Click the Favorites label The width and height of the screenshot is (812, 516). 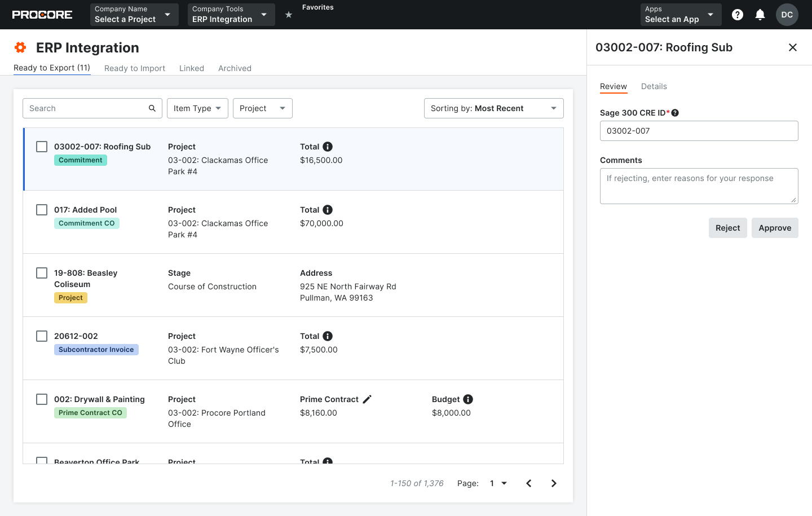click(x=318, y=7)
